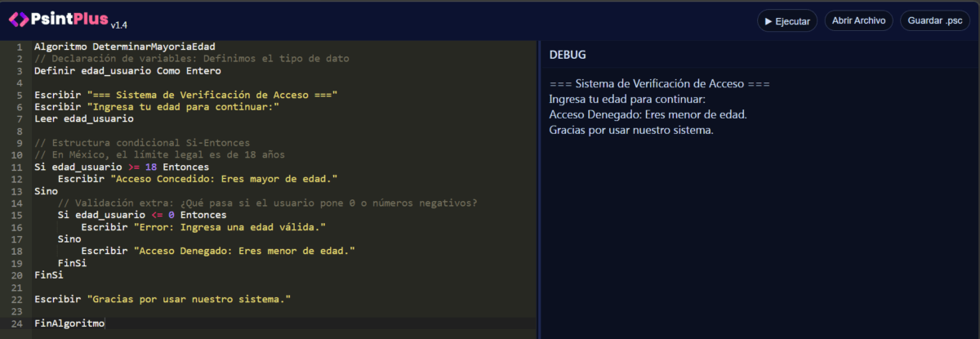Click the "En México" comment line
This screenshot has height=339, width=980.
coord(159,155)
